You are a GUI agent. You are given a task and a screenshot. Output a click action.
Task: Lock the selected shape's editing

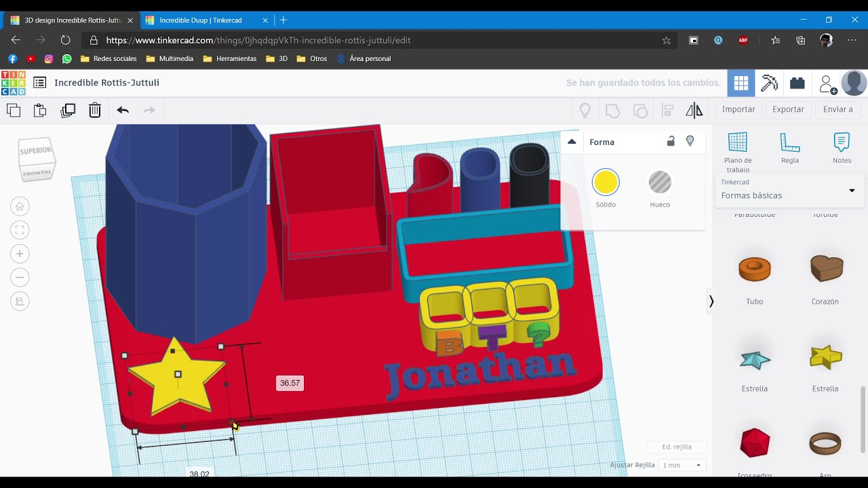(x=671, y=141)
